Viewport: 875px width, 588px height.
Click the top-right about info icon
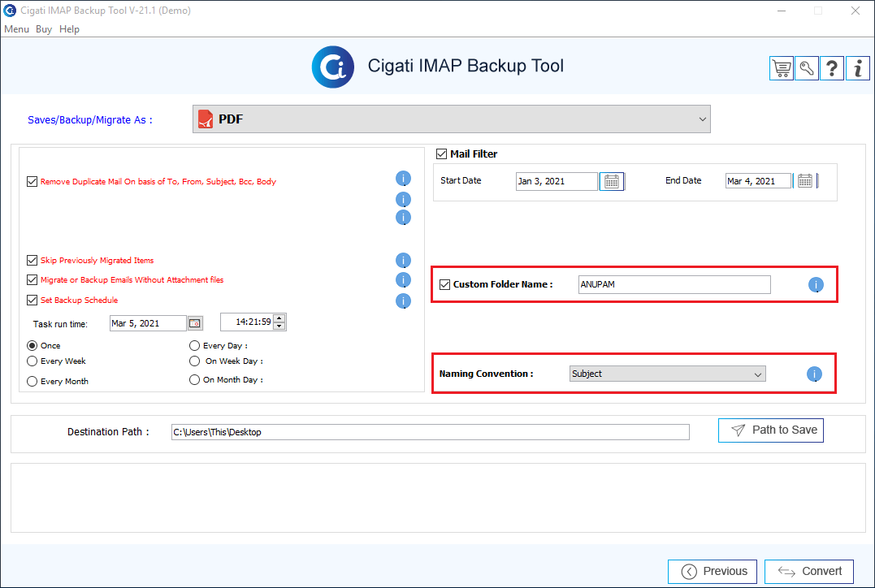(858, 68)
